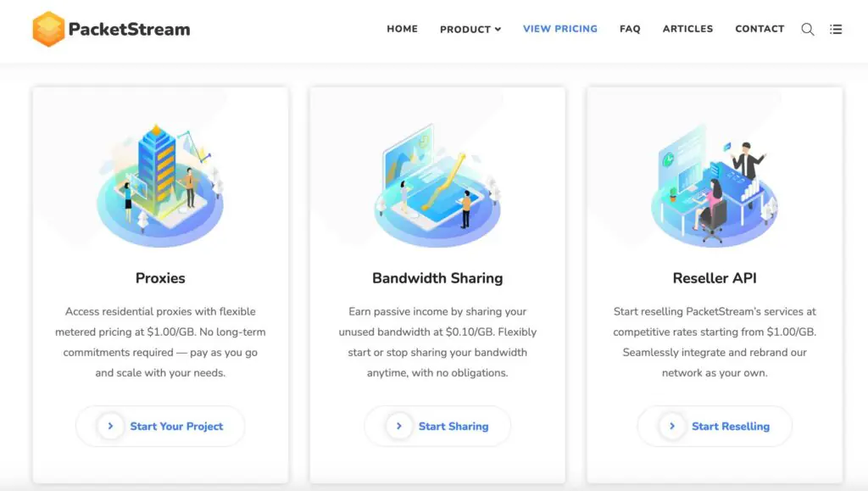The width and height of the screenshot is (868, 491).
Task: Open the Contact menu item
Action: click(x=759, y=29)
